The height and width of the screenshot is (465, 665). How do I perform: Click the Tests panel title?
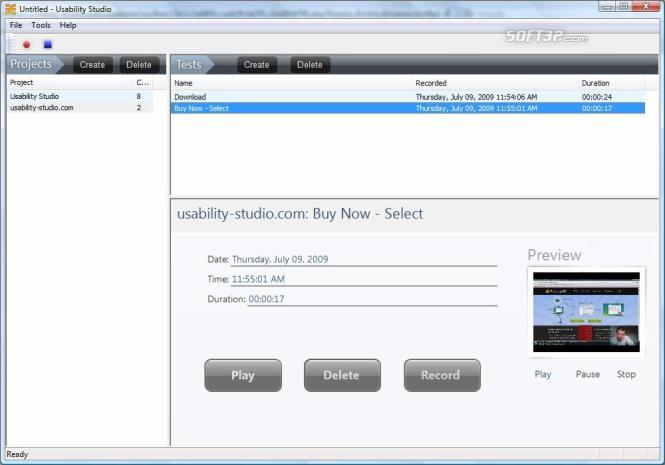coord(189,64)
